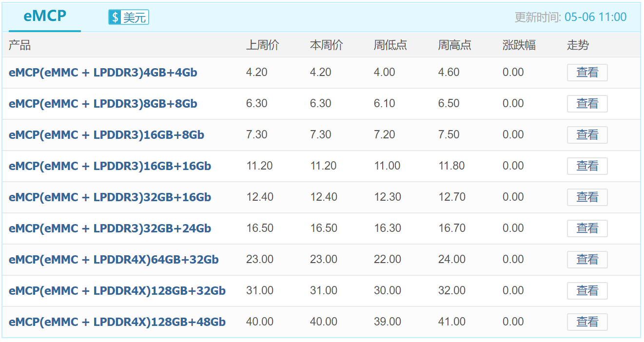Select weekly low value 12.30
The image size is (644, 342).
pyautogui.click(x=388, y=197)
